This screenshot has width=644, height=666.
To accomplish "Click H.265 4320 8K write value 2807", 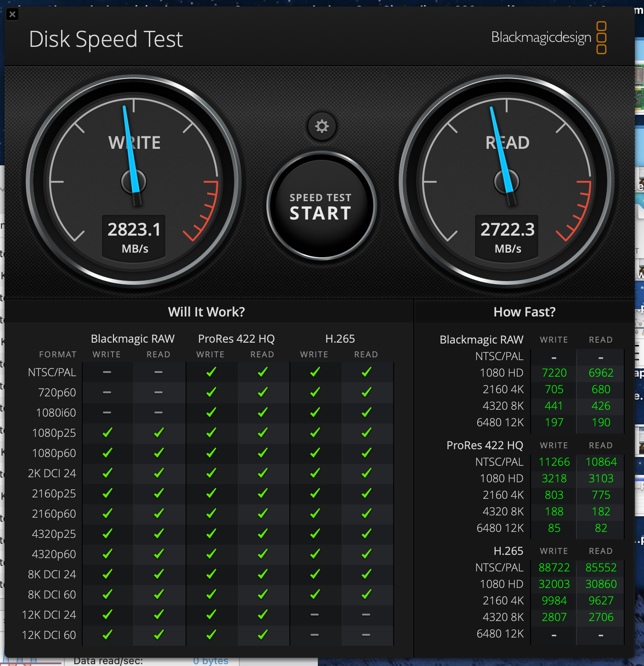I will coord(554,617).
